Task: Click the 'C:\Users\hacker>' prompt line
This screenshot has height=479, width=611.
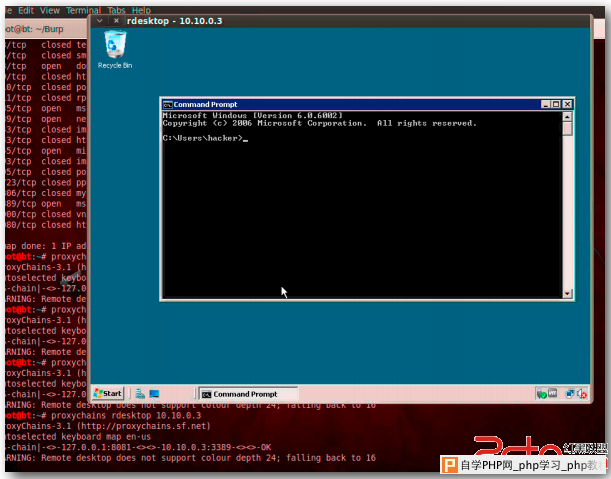Action: 205,138
